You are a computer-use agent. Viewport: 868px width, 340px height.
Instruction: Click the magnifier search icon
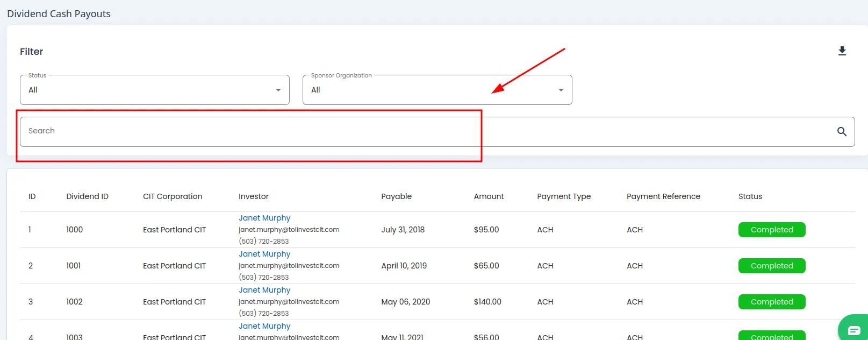coord(842,131)
